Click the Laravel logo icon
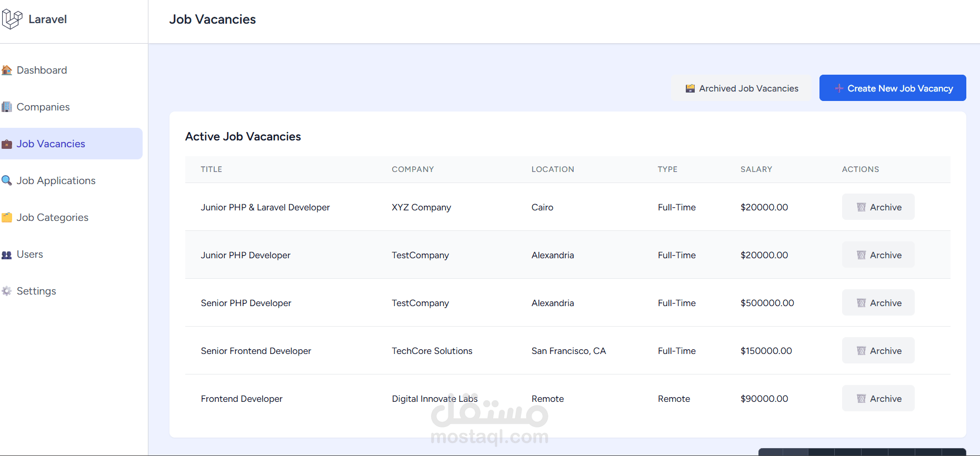Screen dimensions: 980x456 click(12, 19)
